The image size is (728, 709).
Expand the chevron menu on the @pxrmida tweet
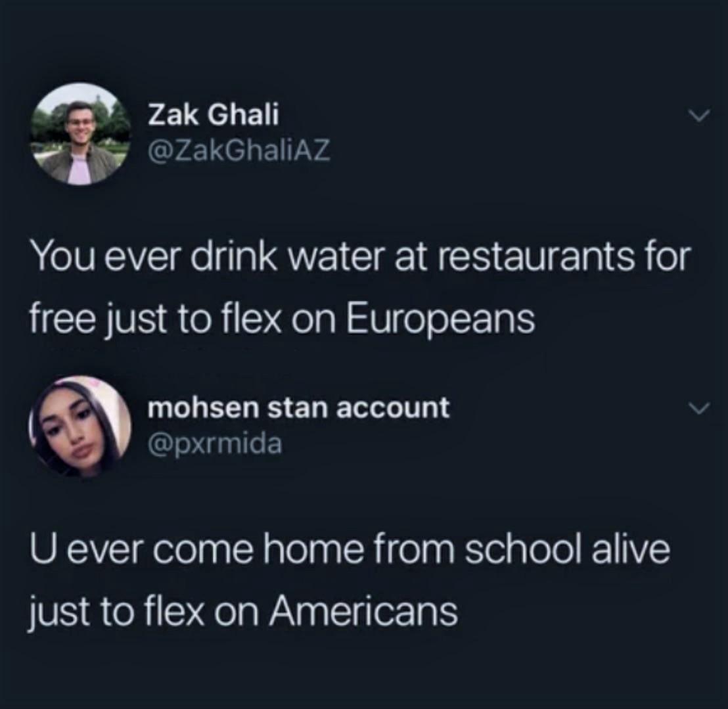[699, 408]
